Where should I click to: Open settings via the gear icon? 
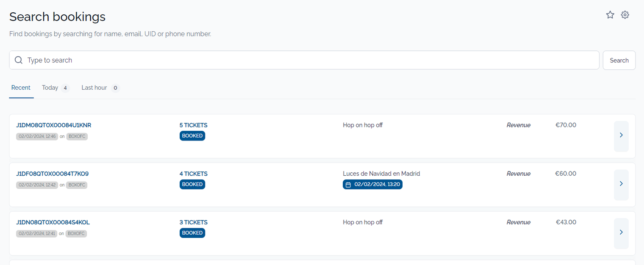click(625, 15)
